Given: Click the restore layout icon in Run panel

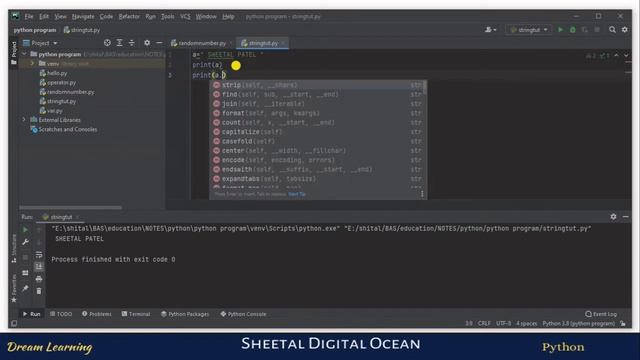Looking at the screenshot, I should click(25, 273).
